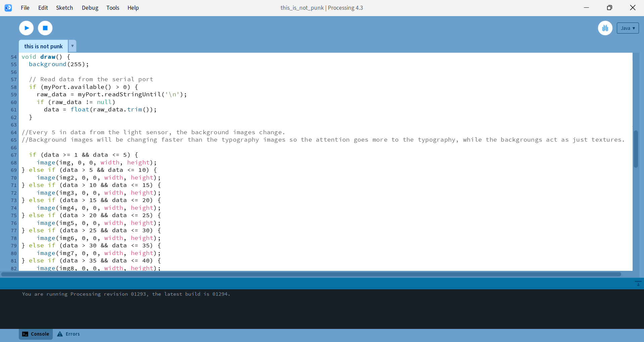Open the File menu
Viewport: 644px width, 342px height.
tap(25, 8)
